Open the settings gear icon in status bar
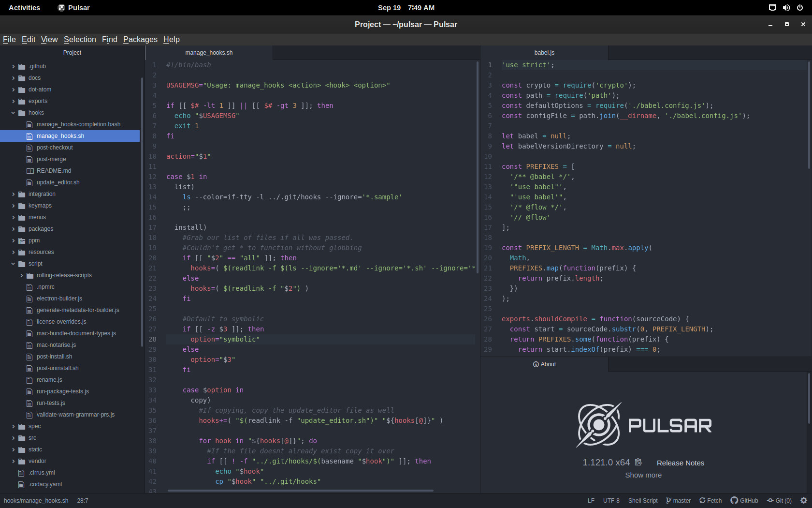This screenshot has height=508, width=812. click(x=804, y=501)
